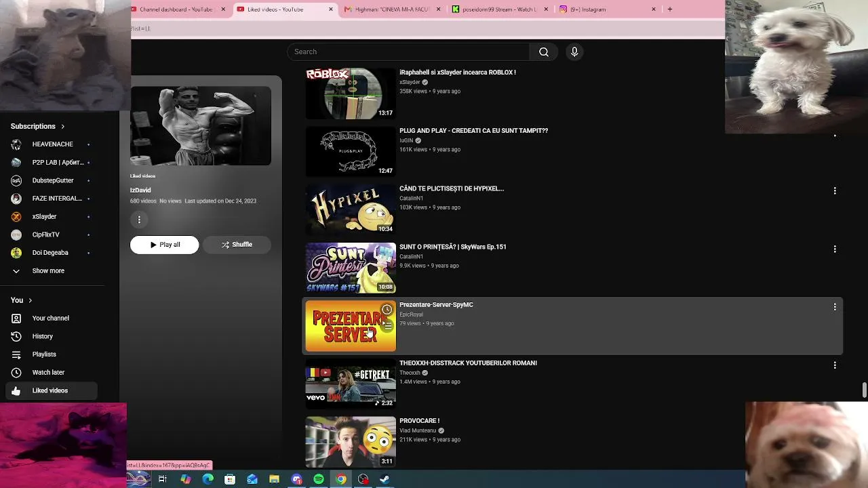868x488 pixels.
Task: Open the liked videos playlist cover image
Action: (201, 126)
